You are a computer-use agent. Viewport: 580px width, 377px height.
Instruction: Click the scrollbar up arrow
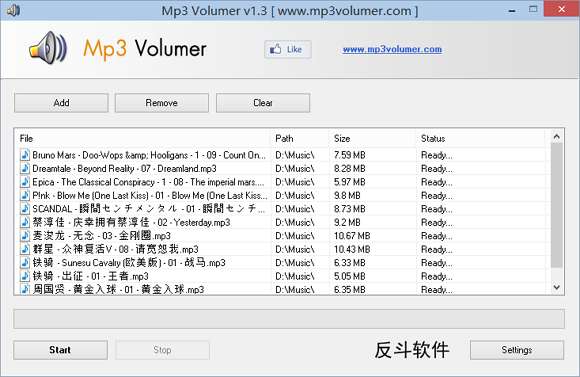(557, 137)
